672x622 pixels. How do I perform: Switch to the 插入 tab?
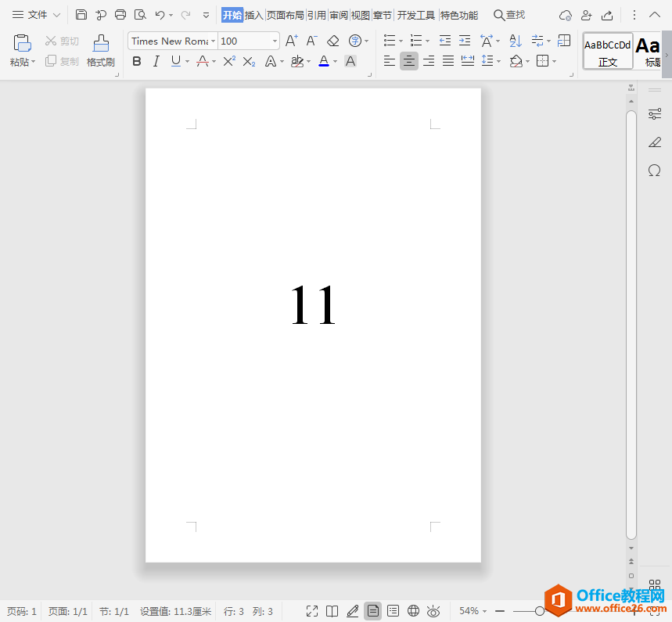(253, 16)
